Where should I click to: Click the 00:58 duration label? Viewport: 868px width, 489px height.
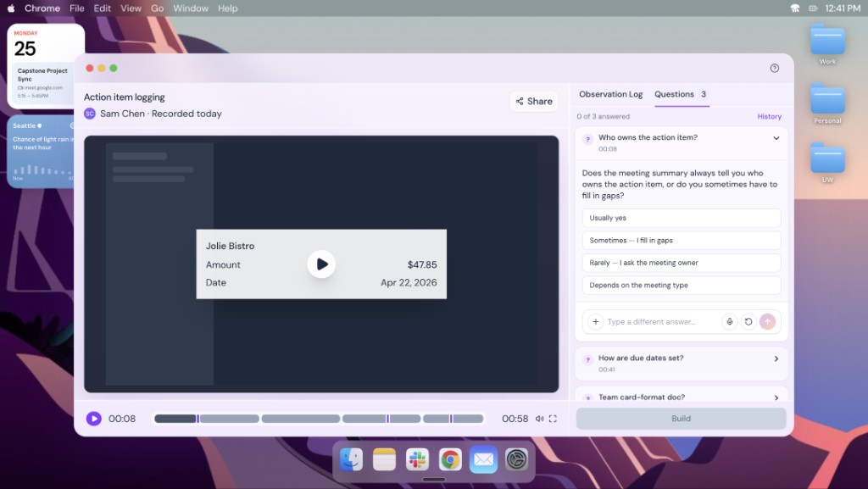pos(515,419)
